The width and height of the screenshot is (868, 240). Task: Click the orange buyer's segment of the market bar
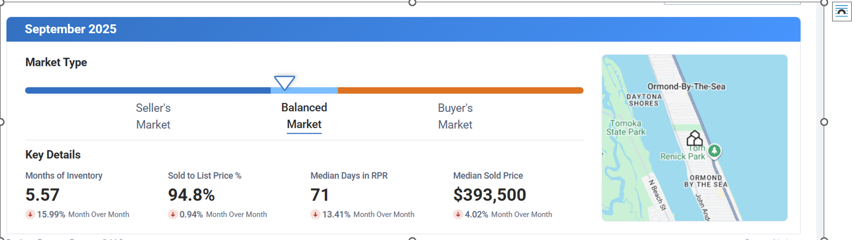(x=460, y=90)
